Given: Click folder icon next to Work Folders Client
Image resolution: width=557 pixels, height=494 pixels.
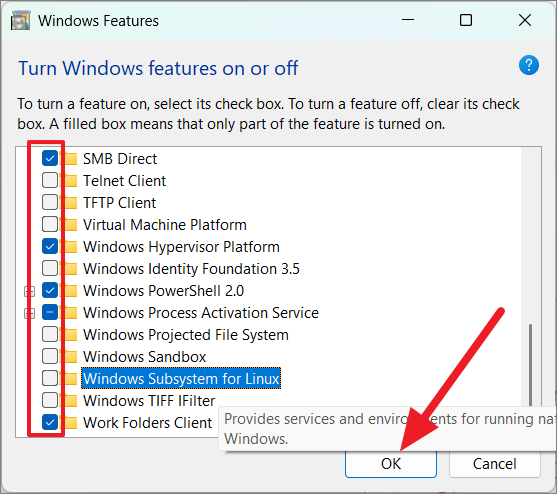Looking at the screenshot, I should coord(70,423).
